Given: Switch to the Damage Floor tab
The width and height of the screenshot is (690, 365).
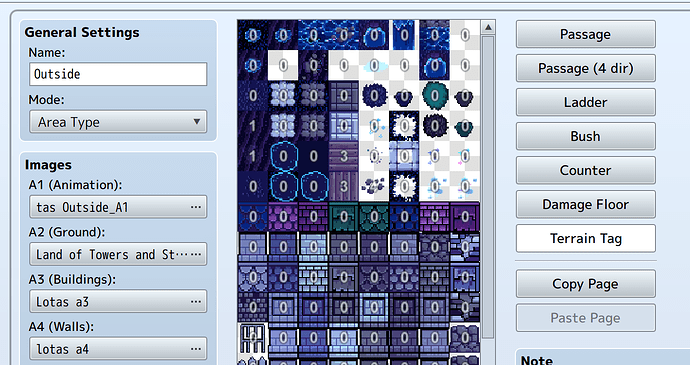Looking at the screenshot, I should (x=585, y=204).
